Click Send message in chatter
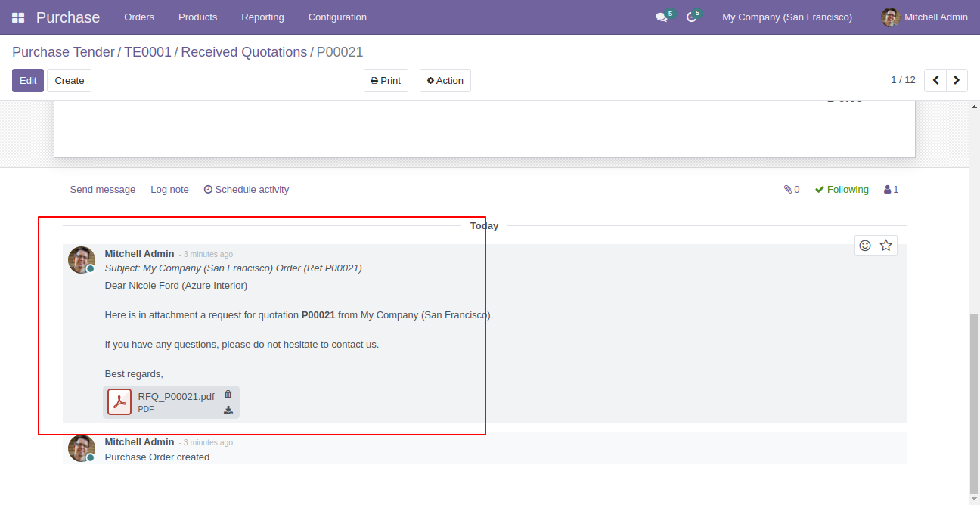The height and width of the screenshot is (505, 980). pos(103,190)
